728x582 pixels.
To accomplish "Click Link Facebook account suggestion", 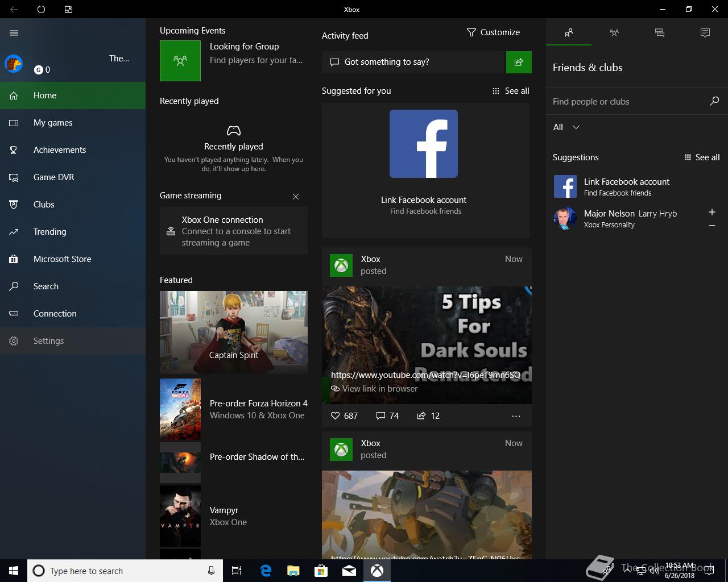I will click(637, 186).
